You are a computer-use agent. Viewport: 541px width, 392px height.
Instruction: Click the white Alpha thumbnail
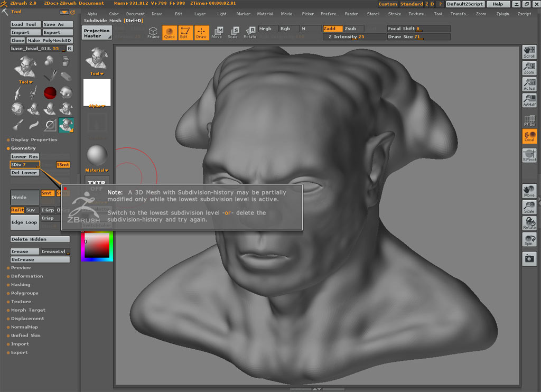(97, 92)
